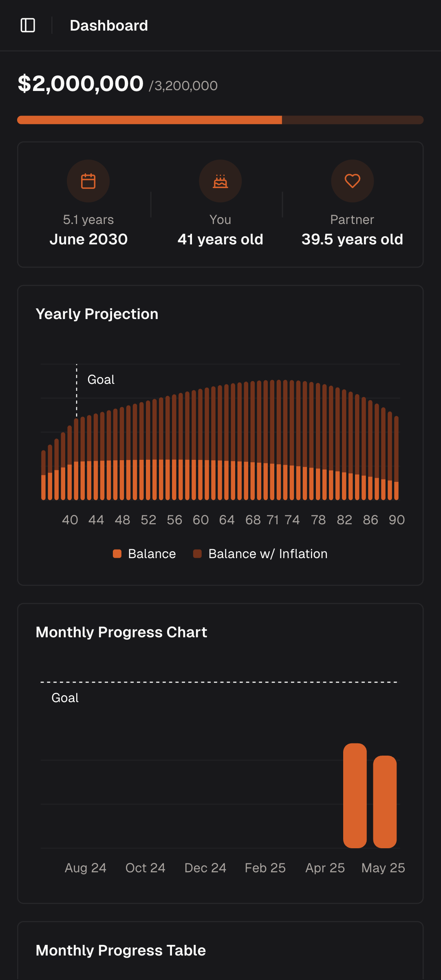Click the 39.5 years old partner age

tap(352, 239)
